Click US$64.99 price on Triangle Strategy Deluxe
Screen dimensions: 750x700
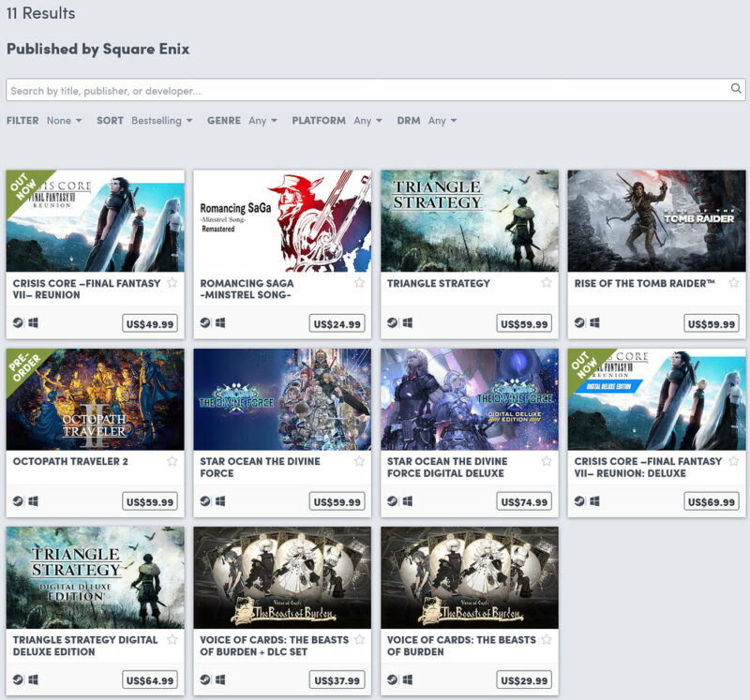pyautogui.click(x=150, y=680)
